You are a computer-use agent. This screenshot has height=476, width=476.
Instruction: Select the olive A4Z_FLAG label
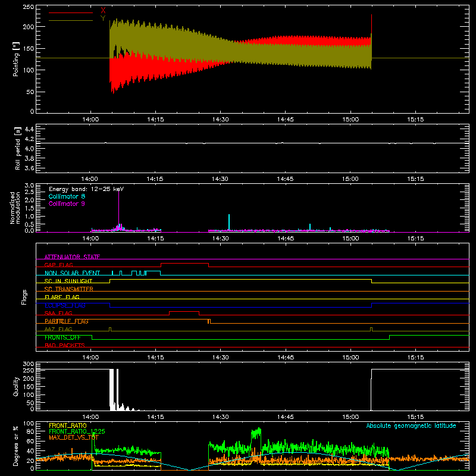click(58, 329)
